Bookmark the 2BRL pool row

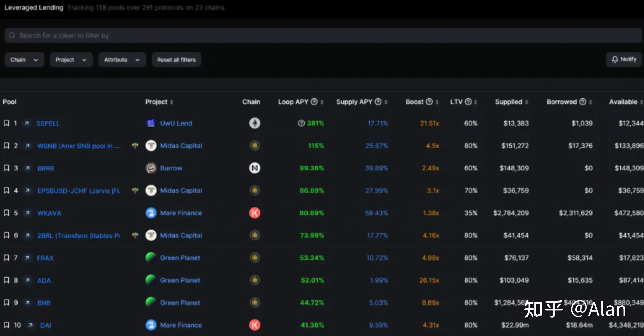(7, 235)
